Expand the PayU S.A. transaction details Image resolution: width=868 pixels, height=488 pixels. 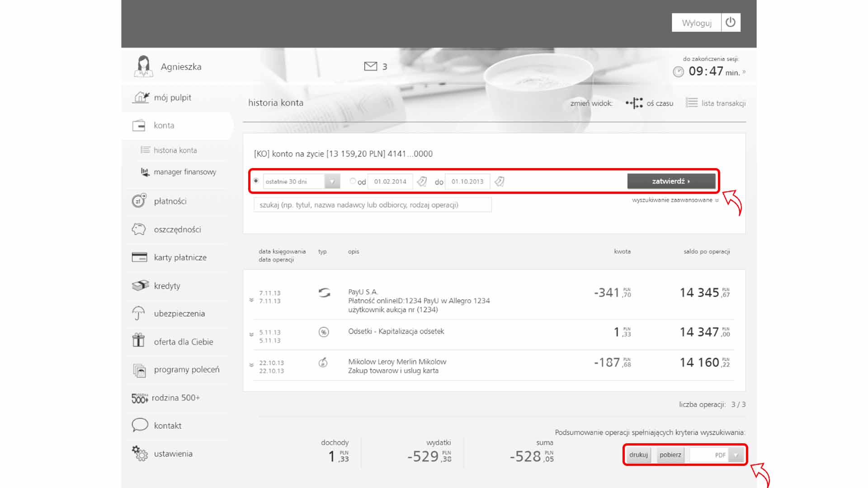click(x=251, y=300)
